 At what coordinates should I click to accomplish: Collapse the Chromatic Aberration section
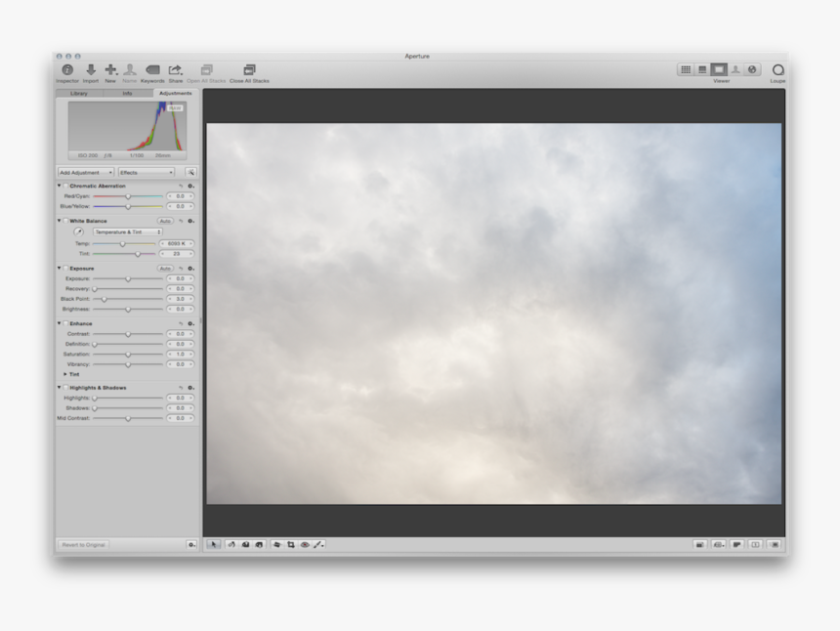tap(59, 186)
